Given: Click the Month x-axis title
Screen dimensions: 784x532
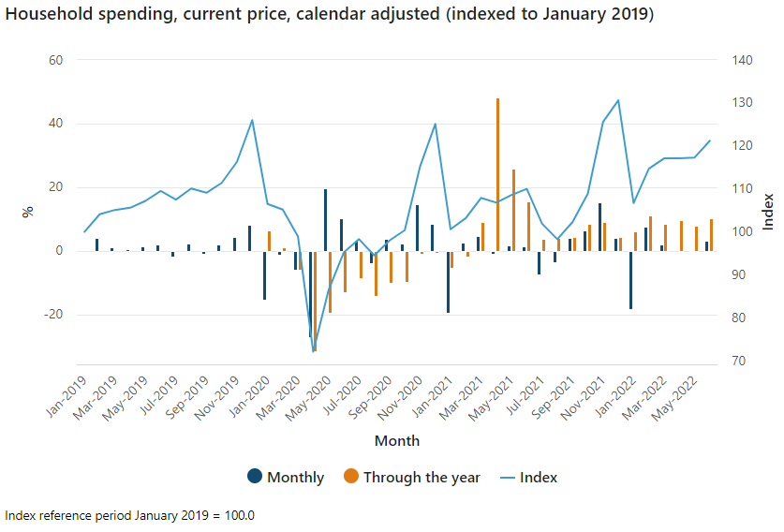Looking at the screenshot, I should [397, 440].
